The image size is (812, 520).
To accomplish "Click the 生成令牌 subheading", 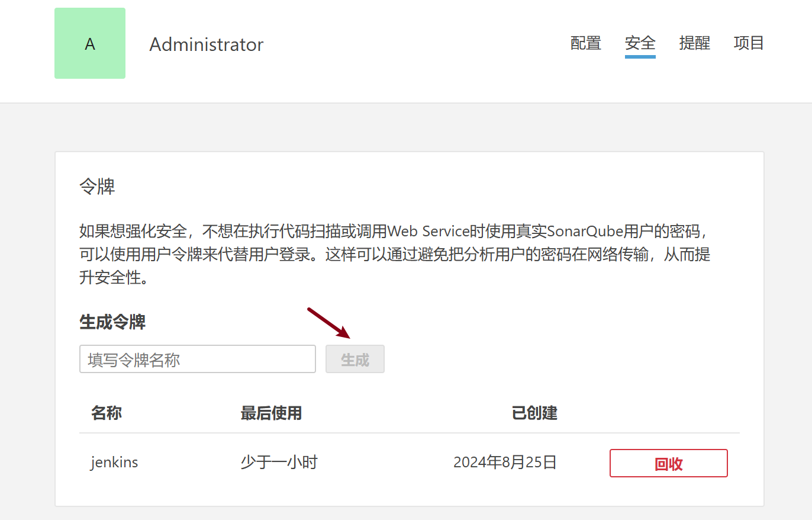I will pyautogui.click(x=112, y=322).
